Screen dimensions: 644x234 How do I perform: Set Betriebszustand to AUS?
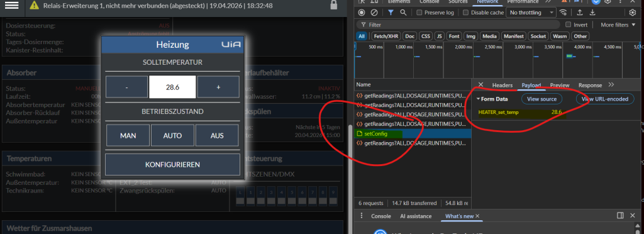click(217, 135)
